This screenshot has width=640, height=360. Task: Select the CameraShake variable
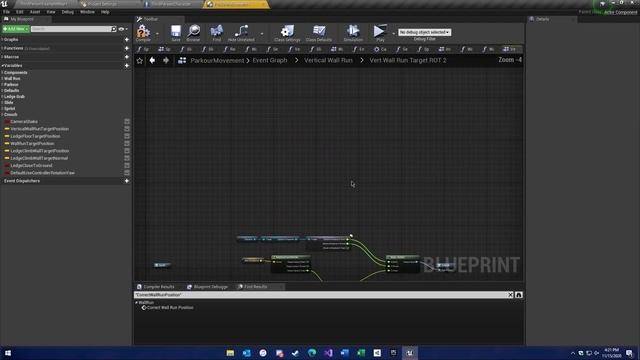coord(24,122)
